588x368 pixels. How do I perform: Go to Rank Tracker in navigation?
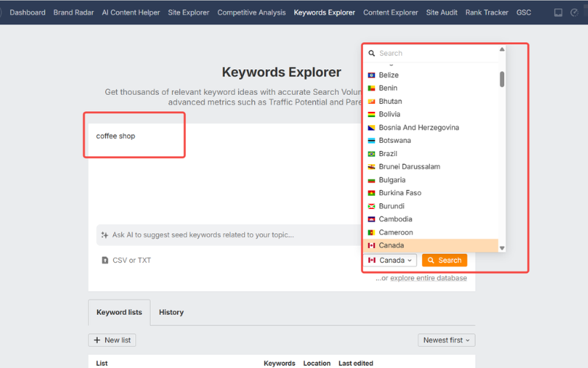(x=487, y=13)
